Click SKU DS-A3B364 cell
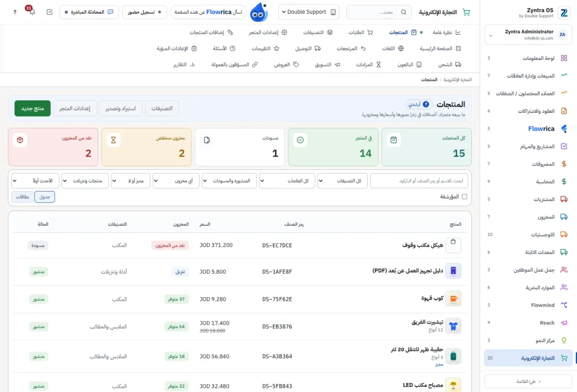This screenshot has width=577, height=392. (277, 357)
